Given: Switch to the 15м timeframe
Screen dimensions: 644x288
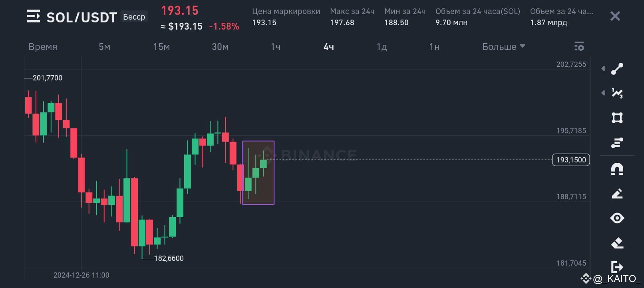Looking at the screenshot, I should pos(161,46).
